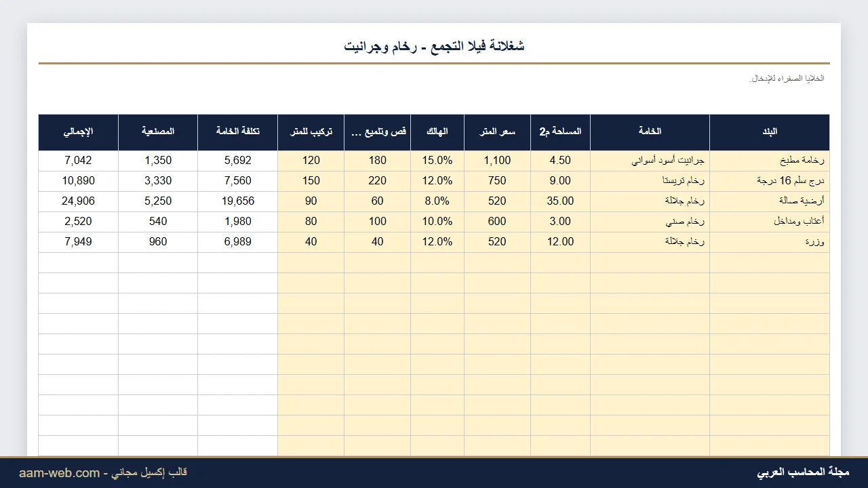The width and height of the screenshot is (868, 488).
Task: Click the labor value 960
Action: click(158, 242)
